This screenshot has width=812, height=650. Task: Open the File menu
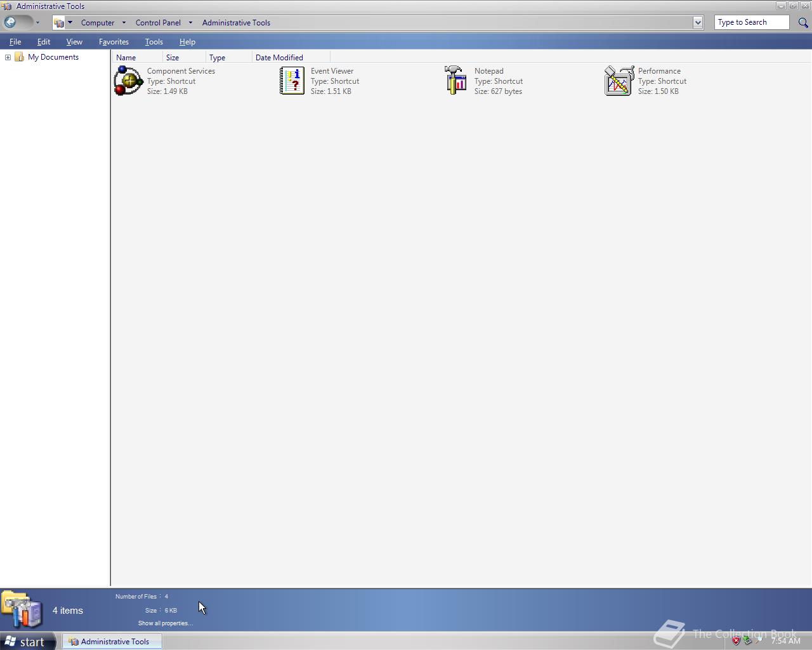15,42
